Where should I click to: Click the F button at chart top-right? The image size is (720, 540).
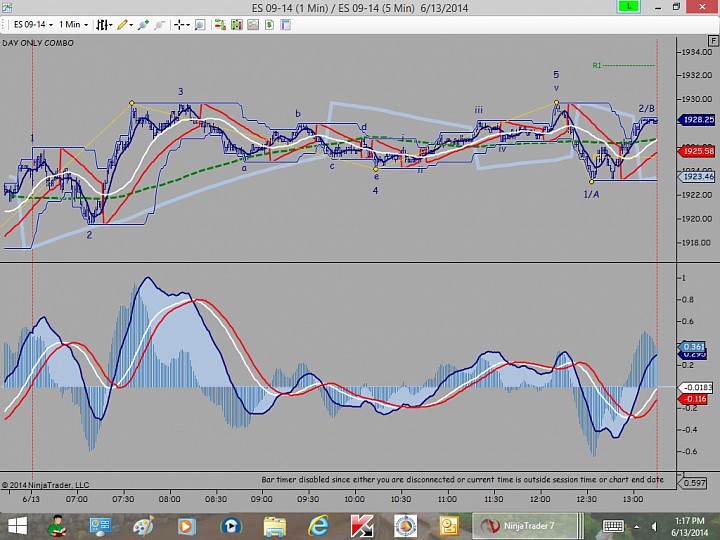coord(714,41)
